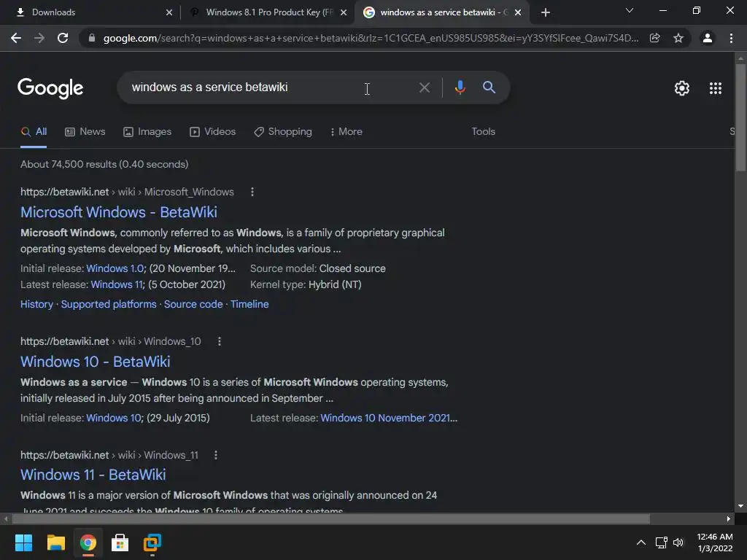
Task: Switch to Images results
Action: (x=147, y=132)
